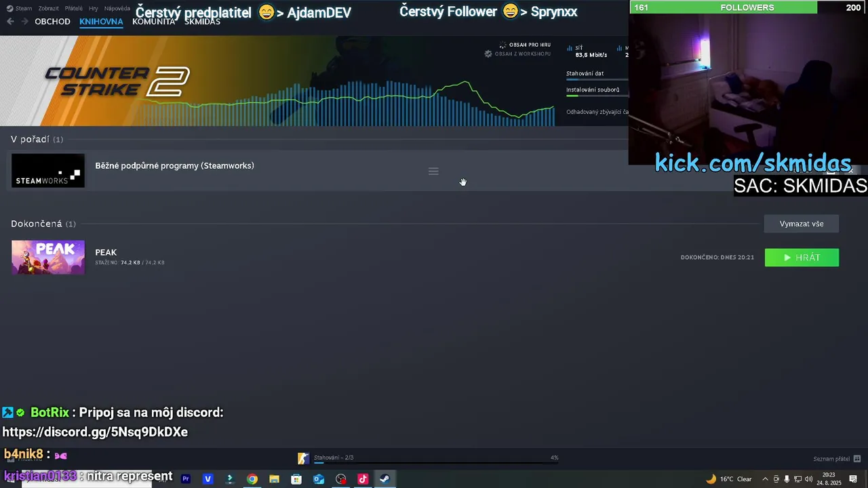Go forward with the Steam forward arrow
Viewport: 868px width, 488px height.
coord(25,22)
